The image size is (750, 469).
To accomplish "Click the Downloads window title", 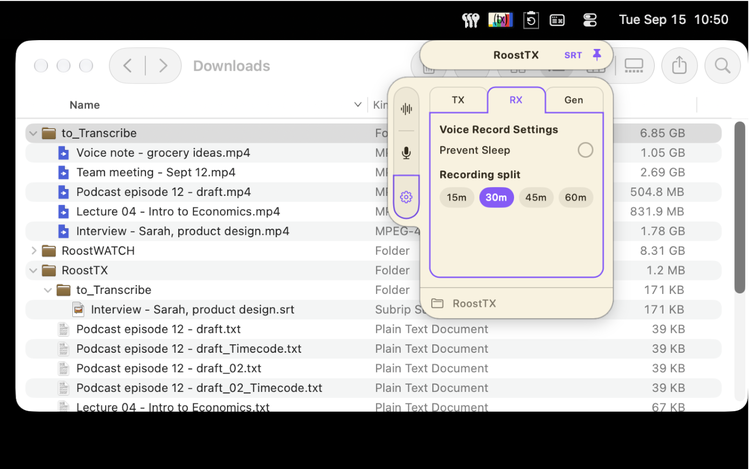I will click(232, 66).
